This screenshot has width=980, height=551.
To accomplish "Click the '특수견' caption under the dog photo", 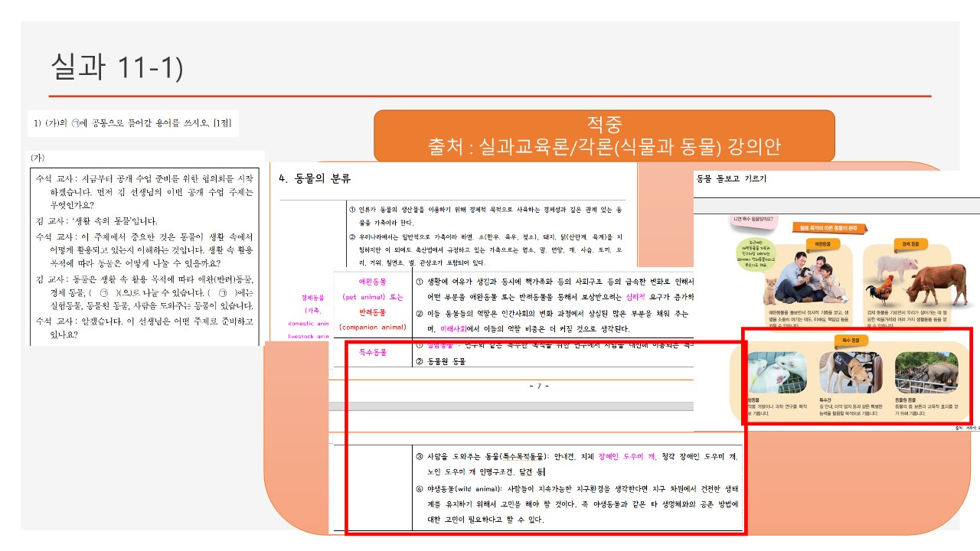I will click(x=825, y=399).
